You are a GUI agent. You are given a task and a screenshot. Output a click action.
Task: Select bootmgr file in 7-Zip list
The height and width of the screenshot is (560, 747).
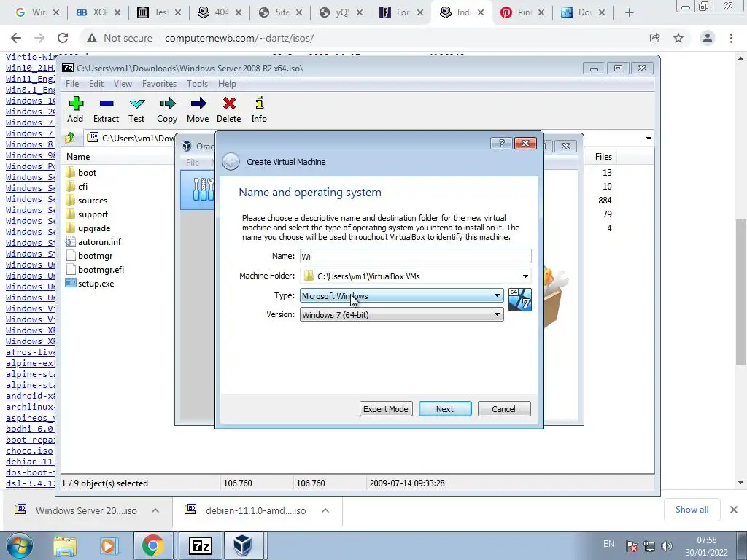tap(95, 256)
